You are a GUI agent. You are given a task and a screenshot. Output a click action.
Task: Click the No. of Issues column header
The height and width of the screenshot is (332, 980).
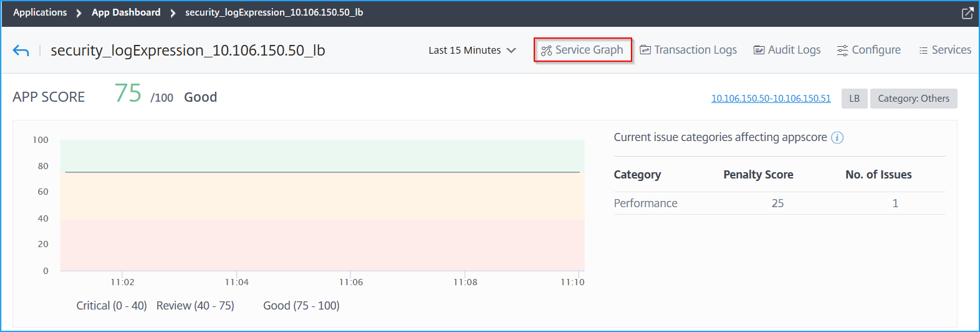(x=878, y=175)
